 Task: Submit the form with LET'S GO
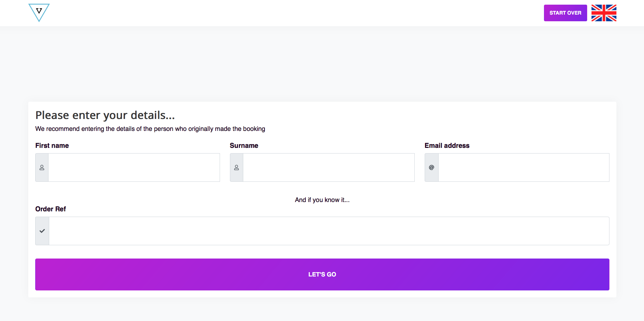(x=322, y=274)
